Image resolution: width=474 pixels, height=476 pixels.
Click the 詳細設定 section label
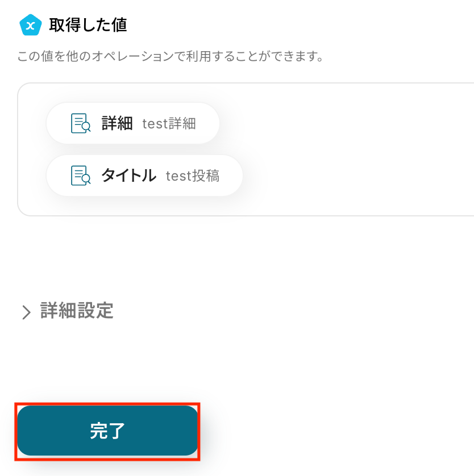pyautogui.click(x=77, y=311)
